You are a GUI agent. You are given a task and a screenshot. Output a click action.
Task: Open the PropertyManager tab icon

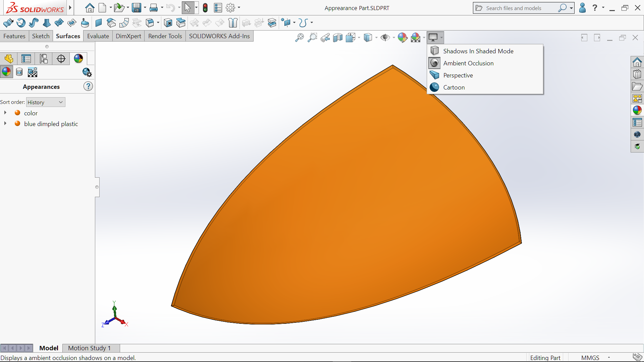pos(26,59)
